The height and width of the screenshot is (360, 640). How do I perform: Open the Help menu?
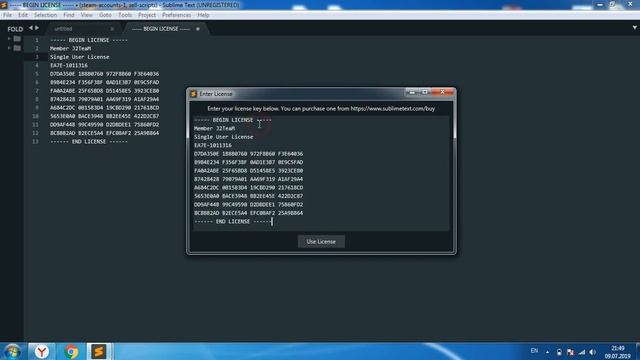[203, 15]
